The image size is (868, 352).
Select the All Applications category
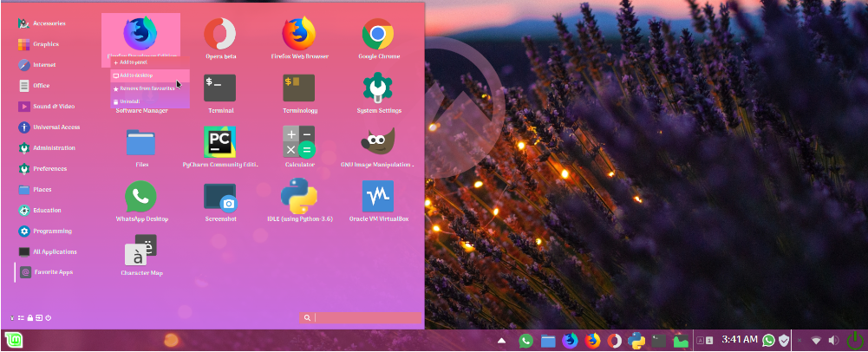(x=48, y=251)
